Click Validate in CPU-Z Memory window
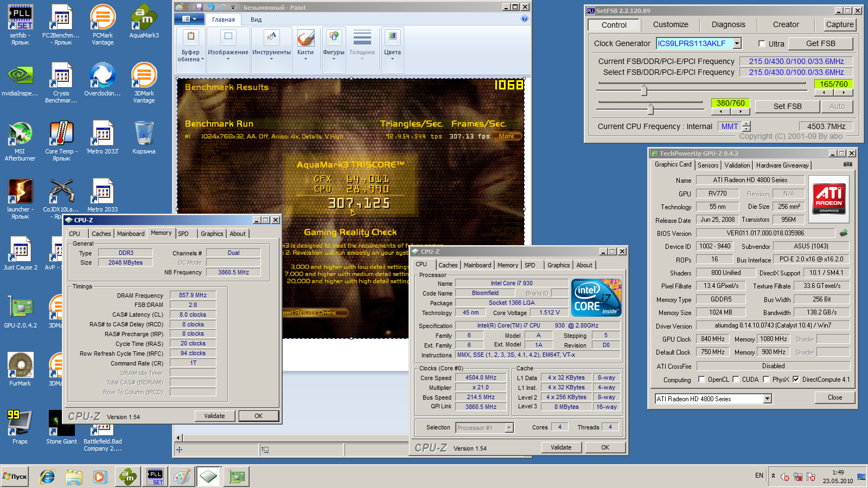 (x=214, y=416)
